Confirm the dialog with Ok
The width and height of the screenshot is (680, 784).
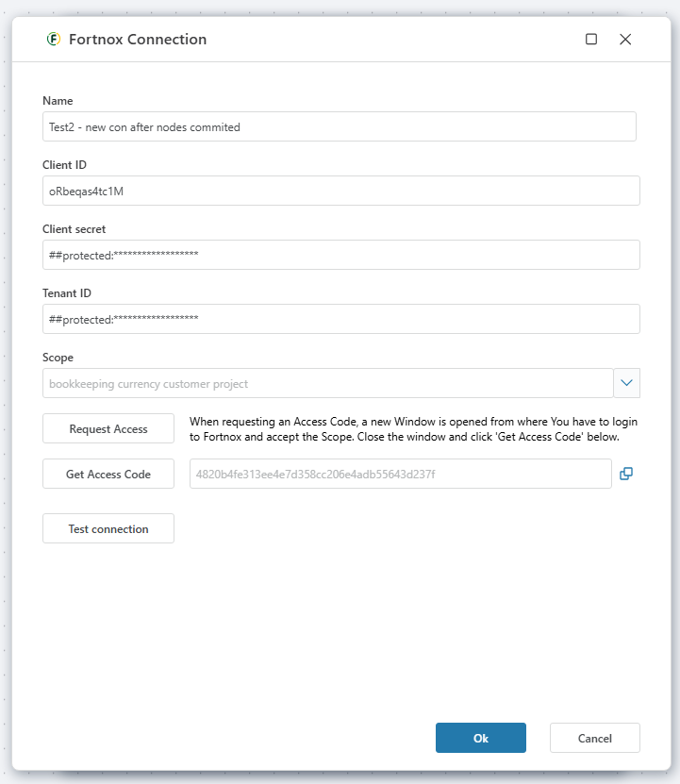[x=480, y=738]
